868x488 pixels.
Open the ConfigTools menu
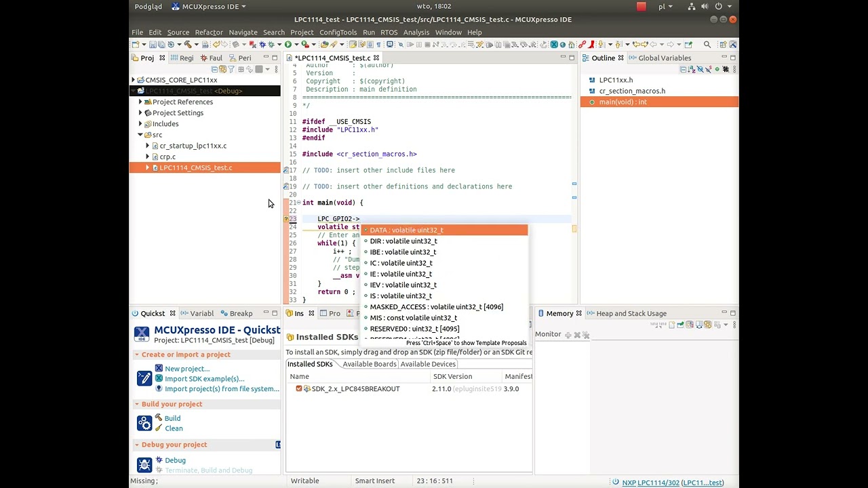tap(338, 33)
